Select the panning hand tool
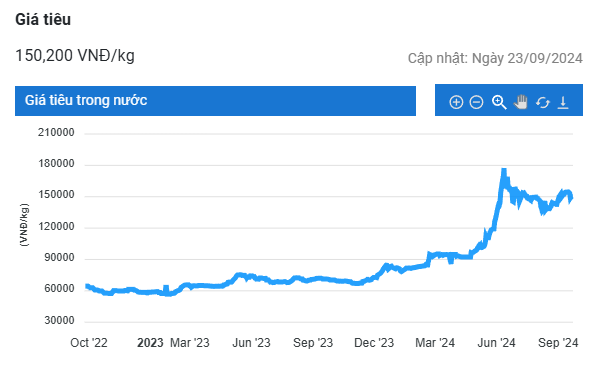Image resolution: width=596 pixels, height=367 pixels. 521,102
